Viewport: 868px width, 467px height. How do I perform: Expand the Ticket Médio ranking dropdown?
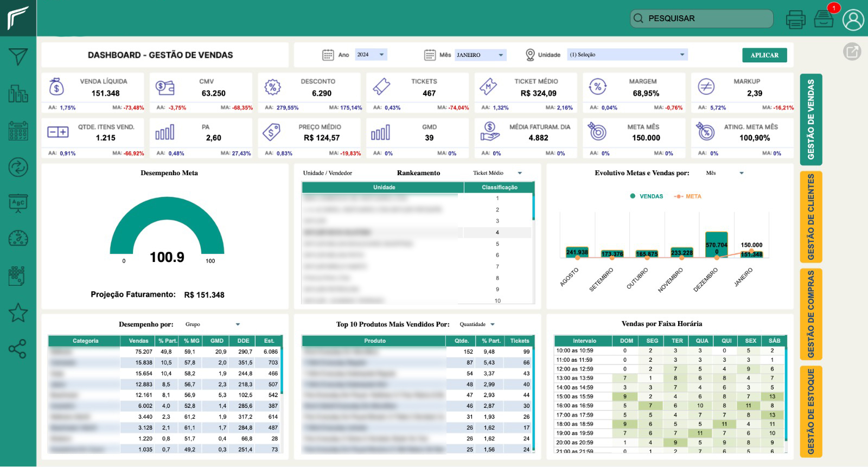coord(497,173)
